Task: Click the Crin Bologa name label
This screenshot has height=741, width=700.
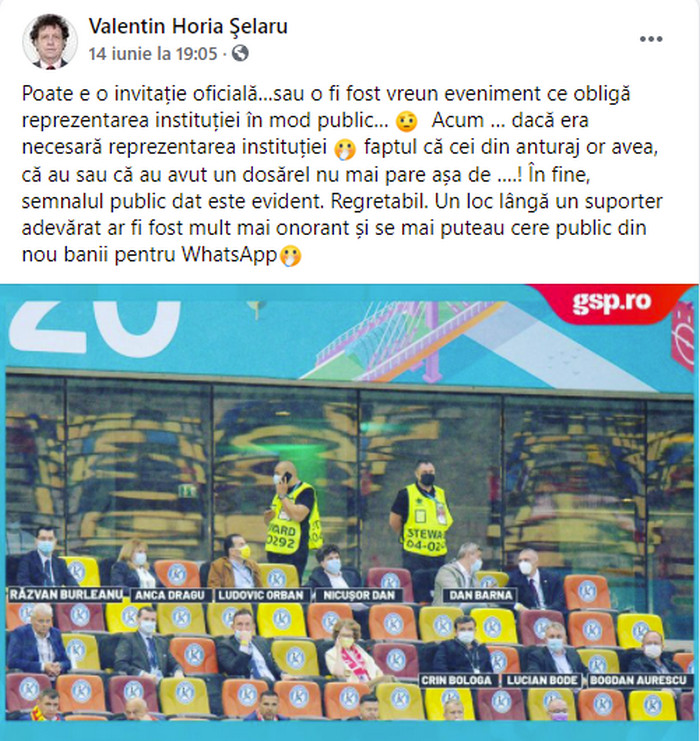Action: point(457,680)
